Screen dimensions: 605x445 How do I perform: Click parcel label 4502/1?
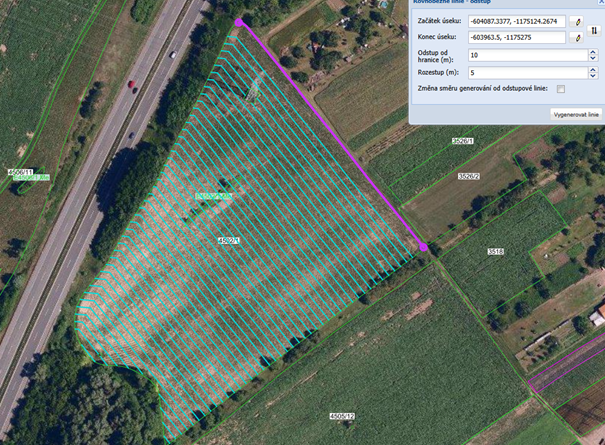click(229, 240)
